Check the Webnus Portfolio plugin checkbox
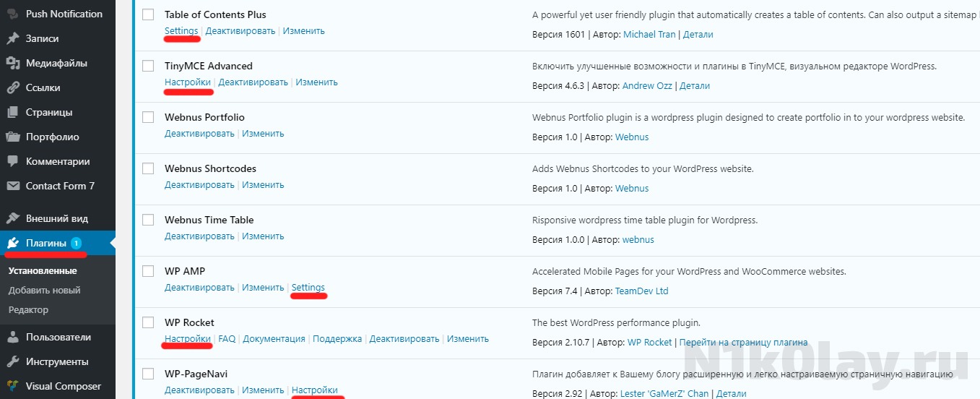Screen dimensions: 980x399 (x=148, y=117)
